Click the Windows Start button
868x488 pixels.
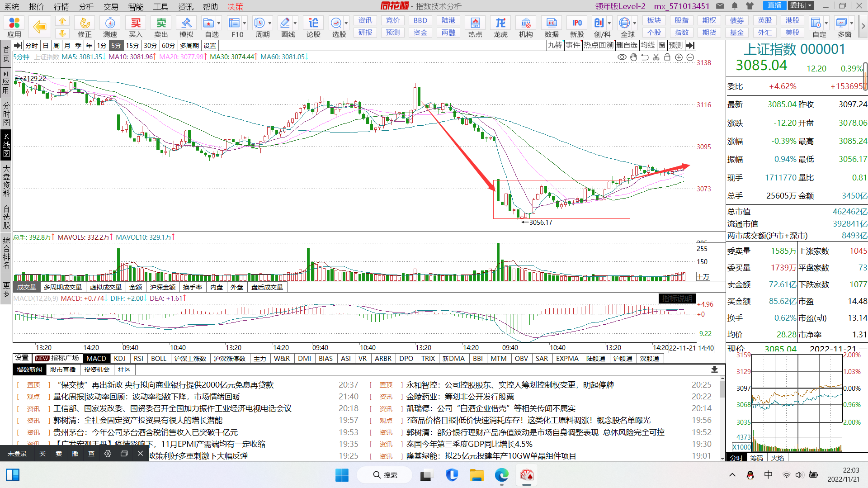coord(342,475)
